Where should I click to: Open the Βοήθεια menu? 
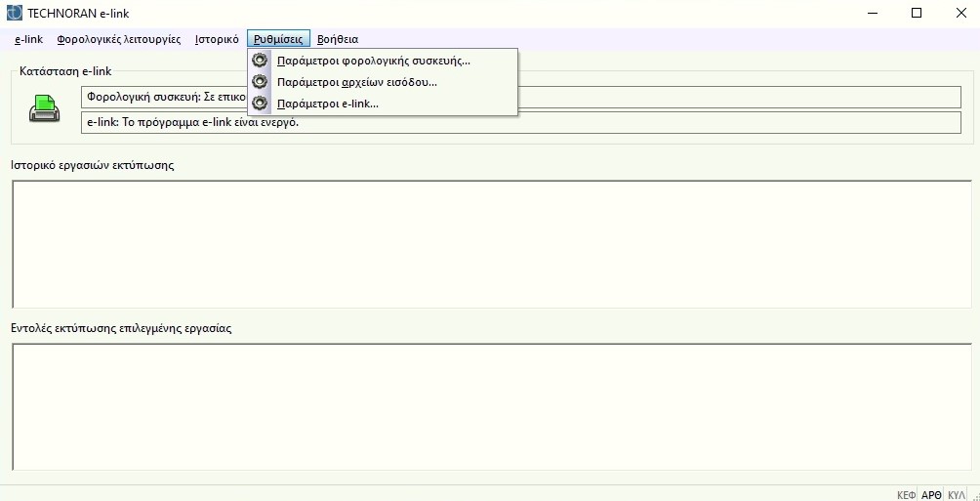tap(338, 39)
